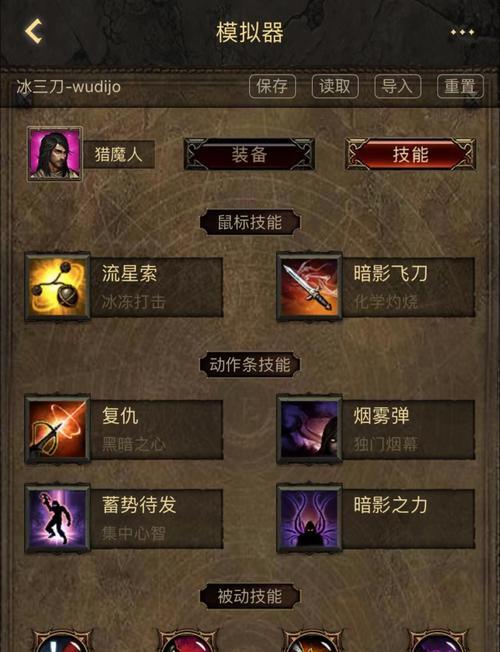Click the 重置 button

point(460,86)
